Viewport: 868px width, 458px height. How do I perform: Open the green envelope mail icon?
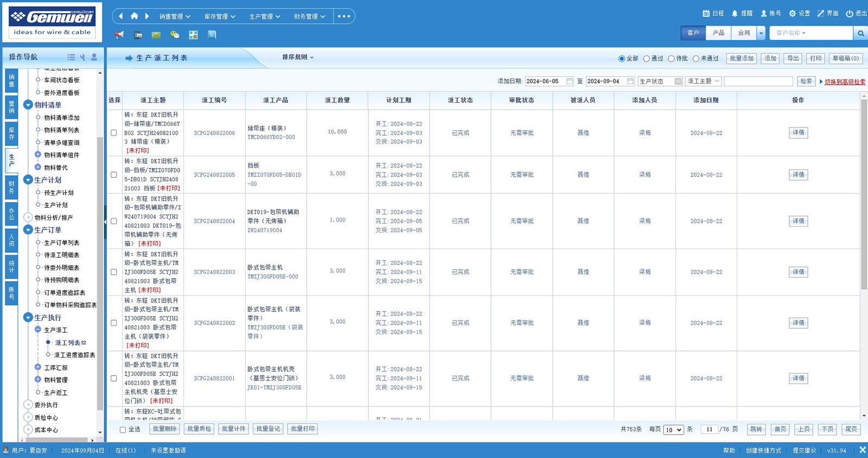pos(156,35)
